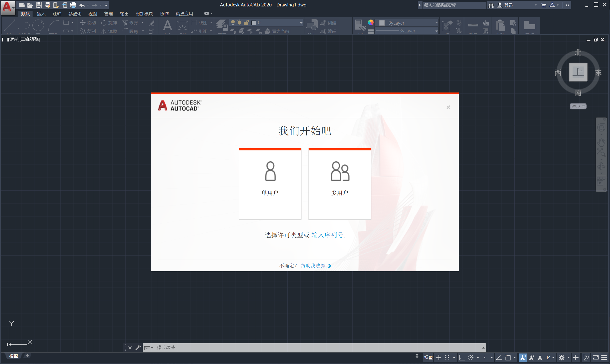Click the Measure ruler icon
Image resolution: width=610 pixels, height=364 pixels.
coord(473,25)
